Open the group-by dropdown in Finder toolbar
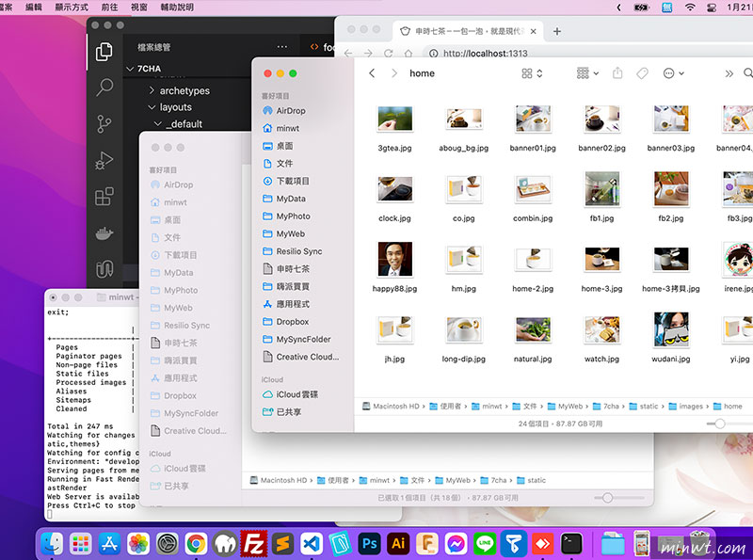 [587, 73]
